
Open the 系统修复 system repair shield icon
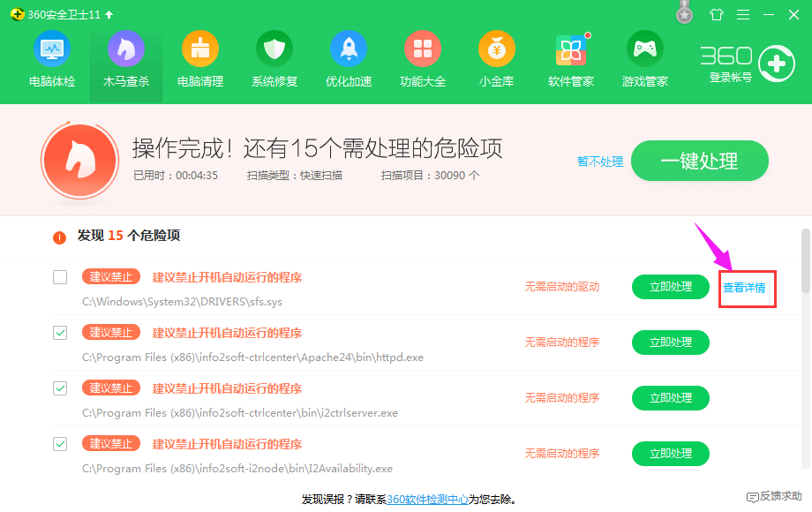click(x=274, y=49)
